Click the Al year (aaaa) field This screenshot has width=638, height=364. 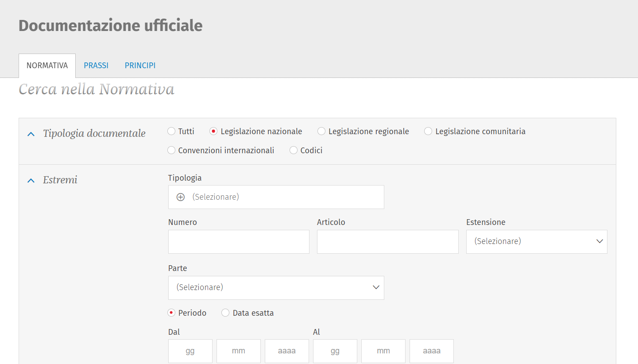point(431,351)
